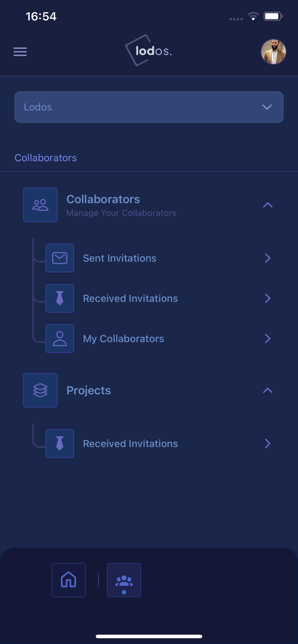Tap the lodos logo
The width and height of the screenshot is (298, 644).
(149, 51)
